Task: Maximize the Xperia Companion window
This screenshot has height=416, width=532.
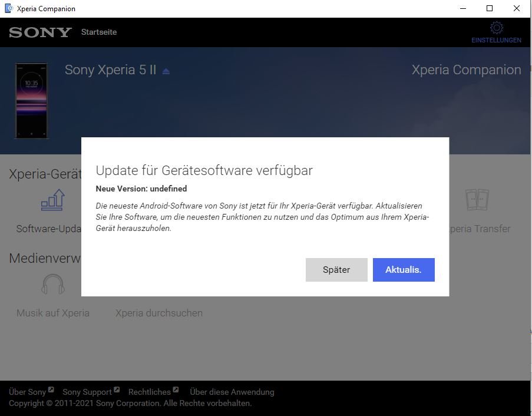Action: point(490,8)
